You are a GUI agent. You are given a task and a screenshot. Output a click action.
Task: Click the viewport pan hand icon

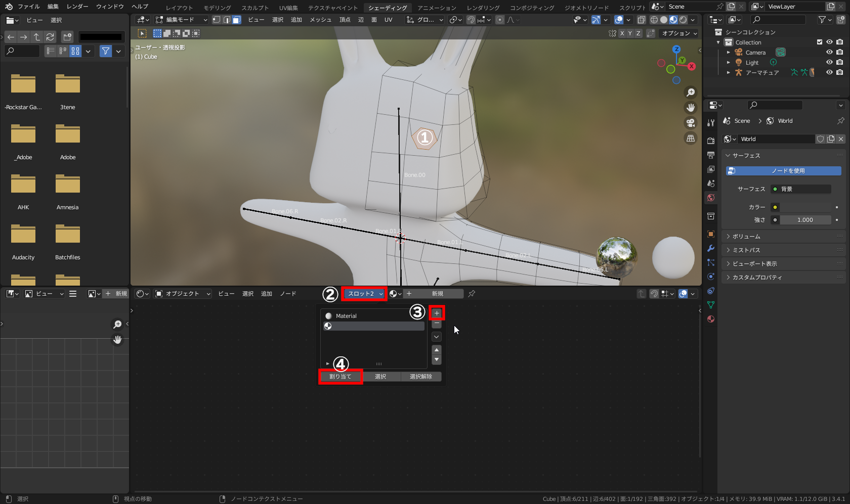coord(691,108)
